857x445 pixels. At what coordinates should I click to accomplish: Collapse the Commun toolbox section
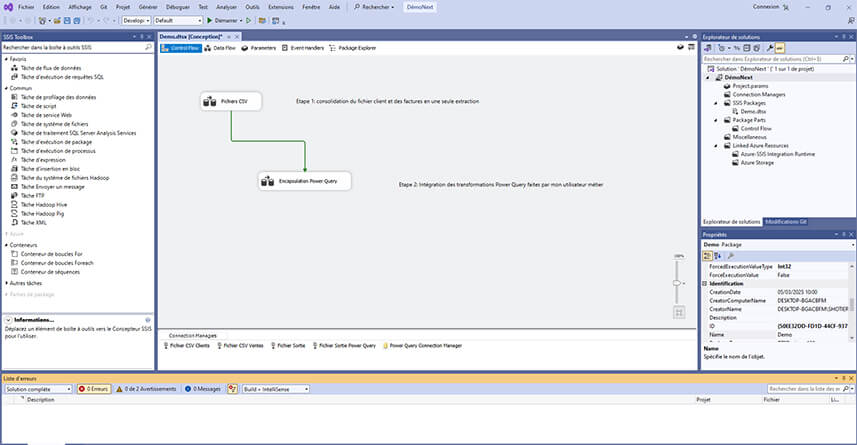(x=7, y=88)
